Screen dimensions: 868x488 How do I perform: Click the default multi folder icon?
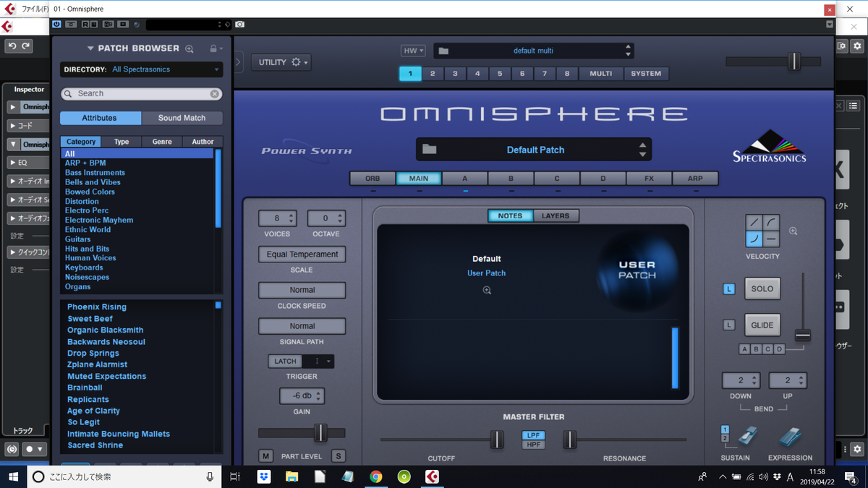click(443, 51)
